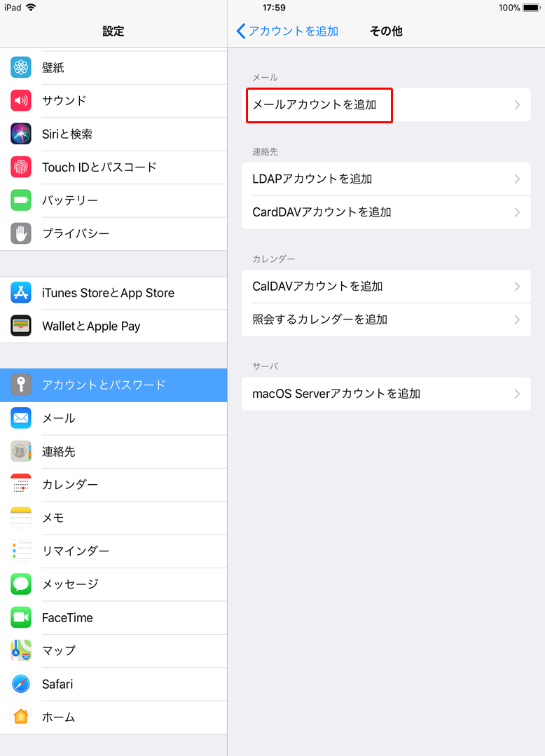Expand the chevron on the LDAPアカウントを追加 row
Viewport: 545px width, 756px height.
517,179
